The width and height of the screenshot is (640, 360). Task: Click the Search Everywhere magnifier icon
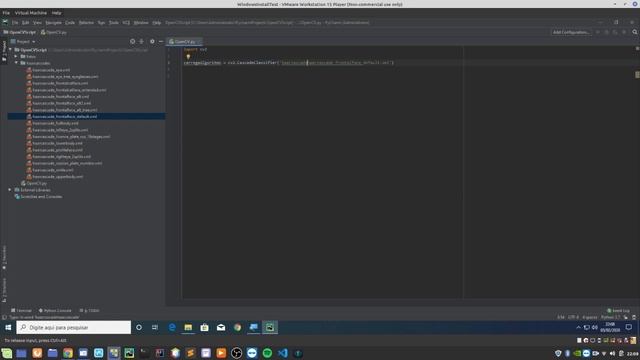(x=635, y=32)
